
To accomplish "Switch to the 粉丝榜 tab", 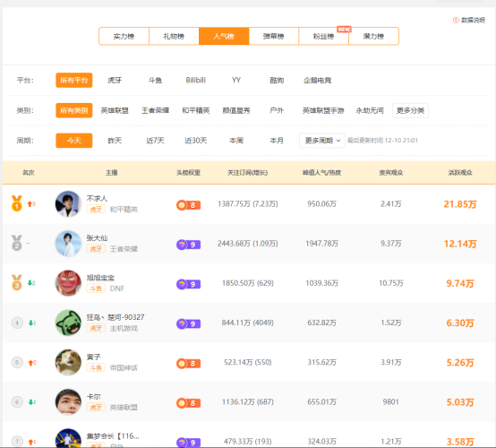I will 323,37.
